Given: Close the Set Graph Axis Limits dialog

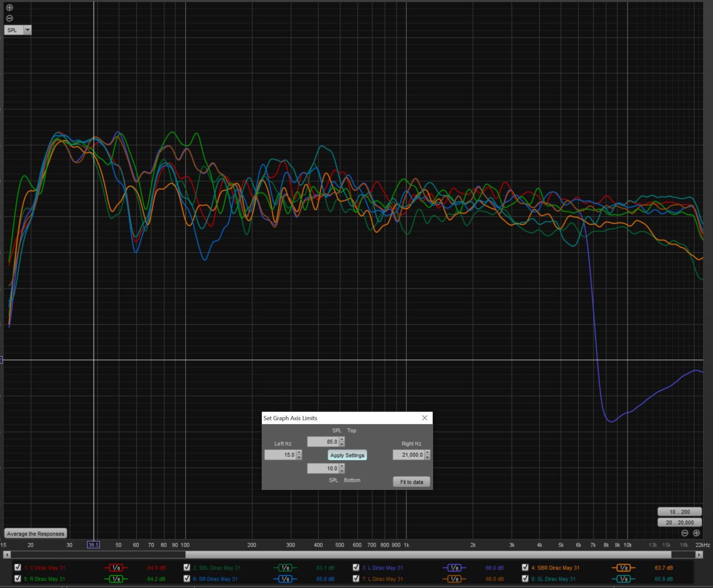Looking at the screenshot, I should (425, 418).
